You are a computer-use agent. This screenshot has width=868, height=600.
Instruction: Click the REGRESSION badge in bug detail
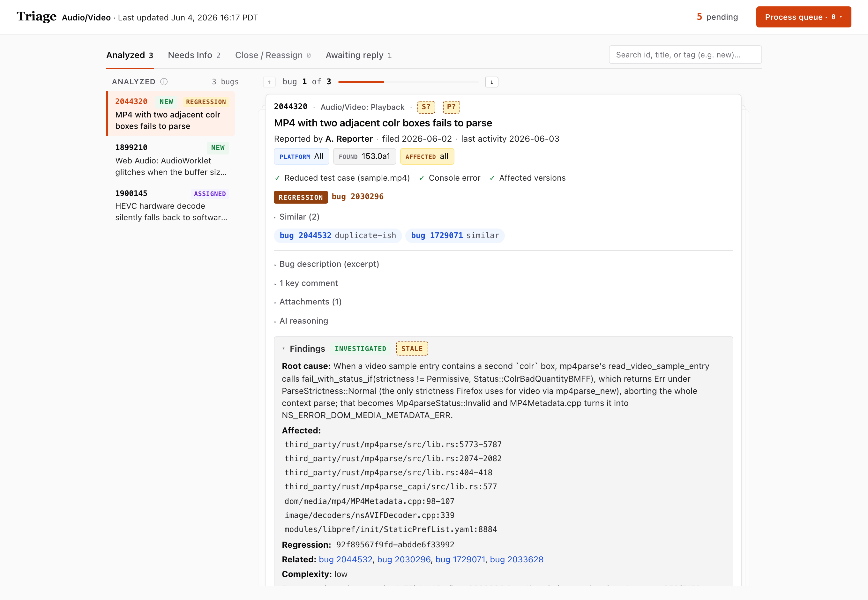300,197
